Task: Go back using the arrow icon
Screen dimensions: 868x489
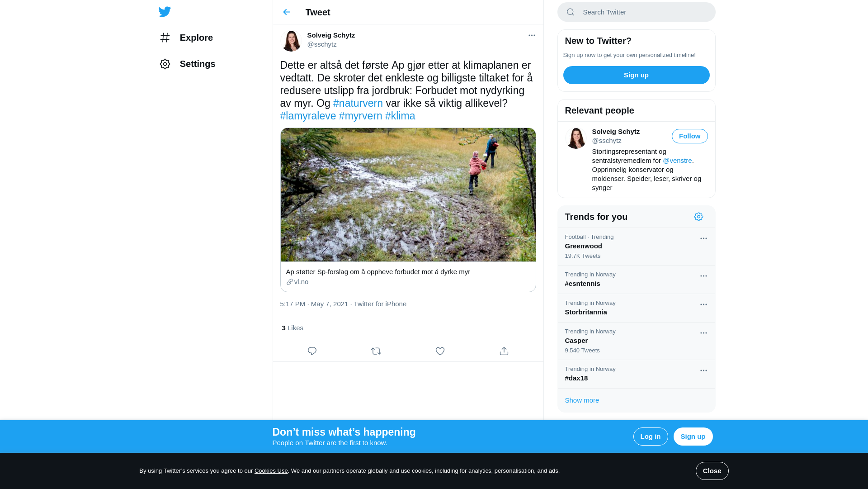Action: point(287,12)
